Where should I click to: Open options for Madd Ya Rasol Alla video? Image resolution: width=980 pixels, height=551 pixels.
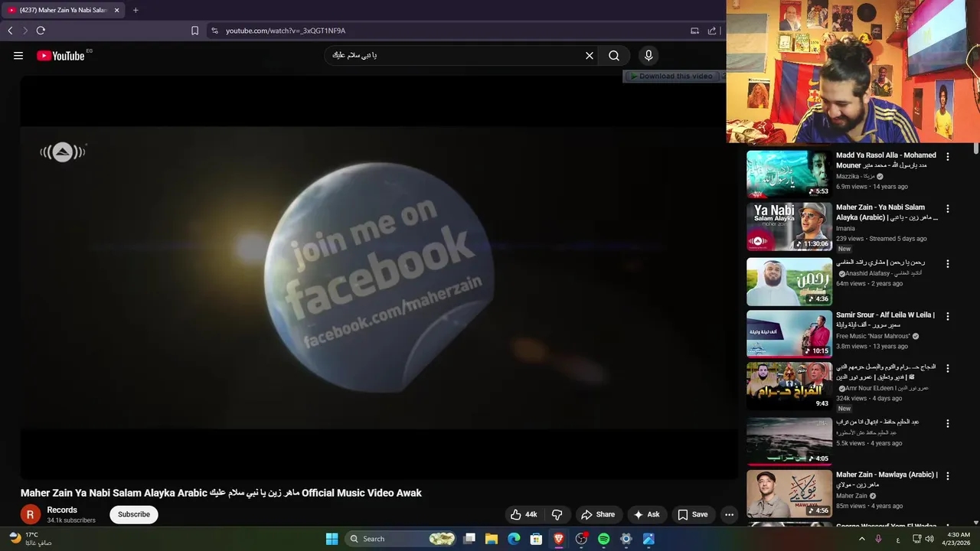[948, 156]
